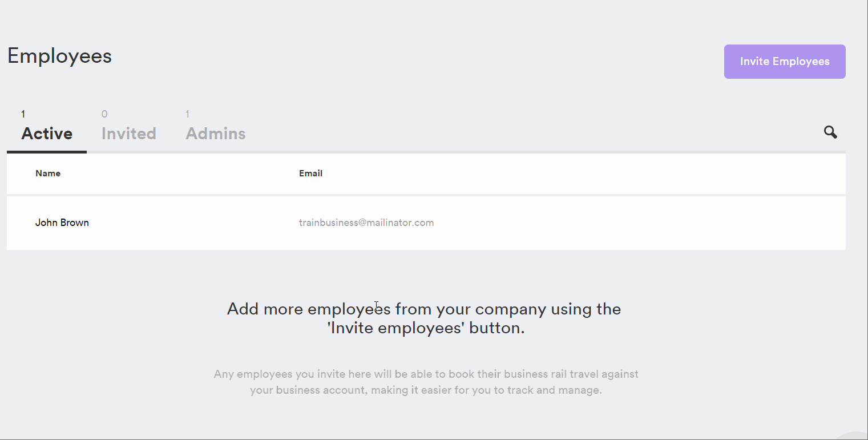Image resolution: width=868 pixels, height=440 pixels.
Task: Show the Admins tab
Action: (216, 134)
